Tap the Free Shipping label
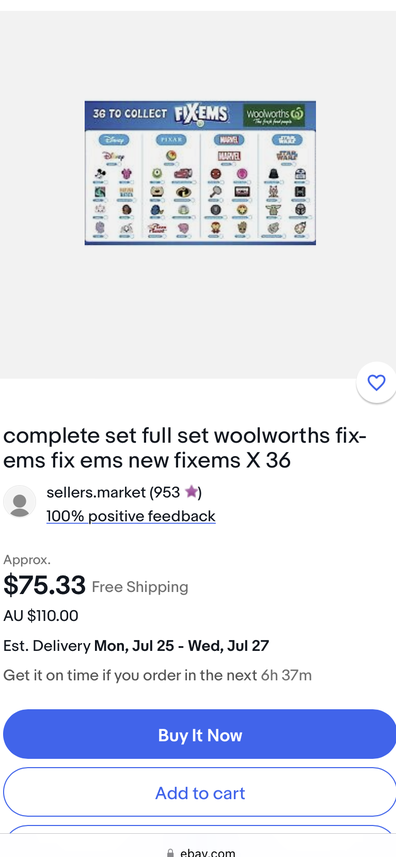The height and width of the screenshot is (857, 396). (x=140, y=587)
